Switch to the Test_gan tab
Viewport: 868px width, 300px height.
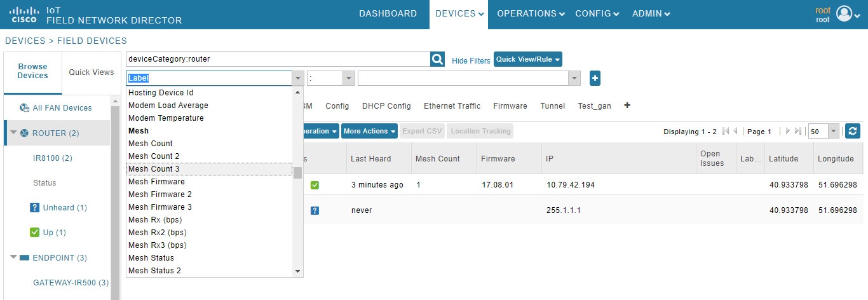[x=594, y=106]
